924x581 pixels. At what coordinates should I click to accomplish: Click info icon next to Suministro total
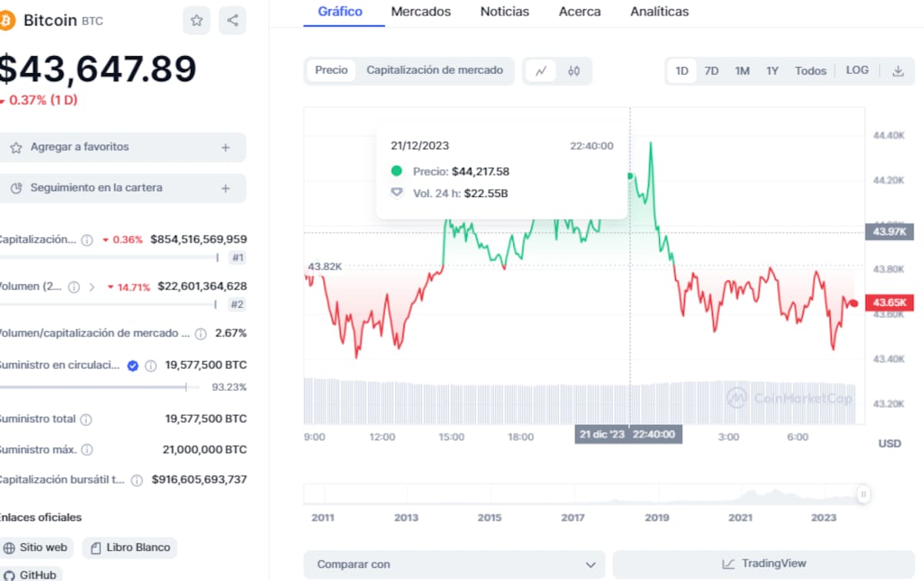click(x=86, y=419)
